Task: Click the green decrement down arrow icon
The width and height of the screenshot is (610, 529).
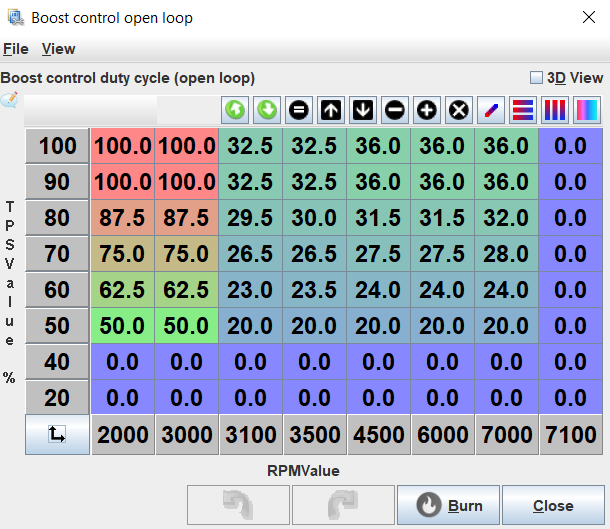Action: (267, 110)
